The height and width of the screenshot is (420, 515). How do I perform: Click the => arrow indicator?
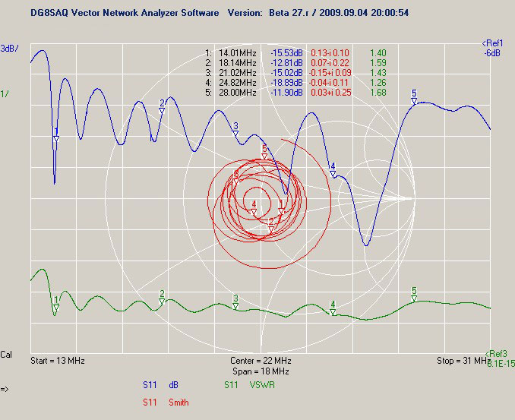pos(5,390)
